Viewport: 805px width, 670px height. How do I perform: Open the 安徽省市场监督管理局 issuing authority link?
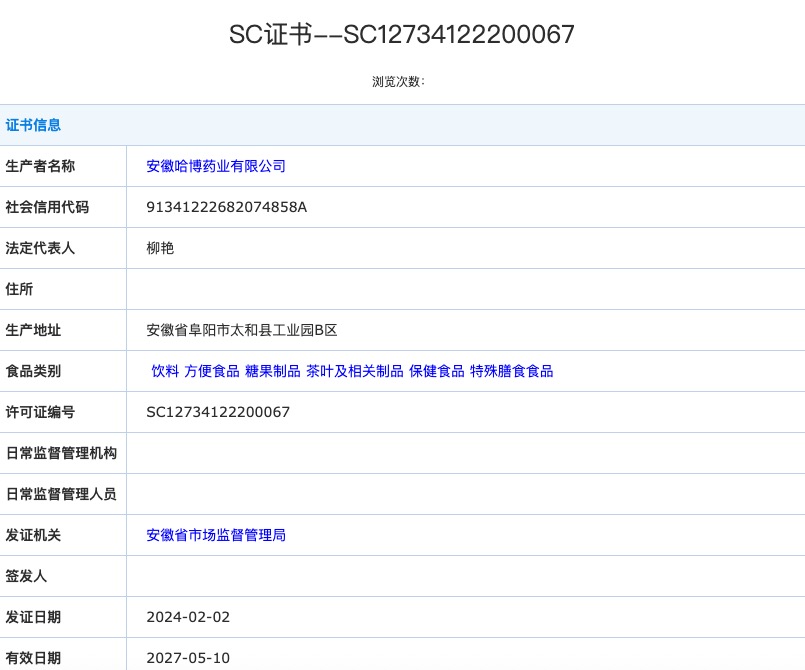216,535
